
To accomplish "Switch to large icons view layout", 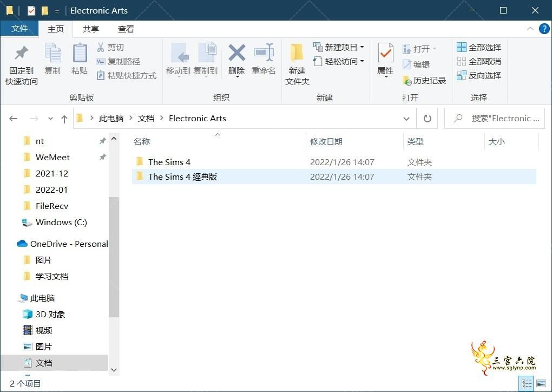I will [x=541, y=383].
